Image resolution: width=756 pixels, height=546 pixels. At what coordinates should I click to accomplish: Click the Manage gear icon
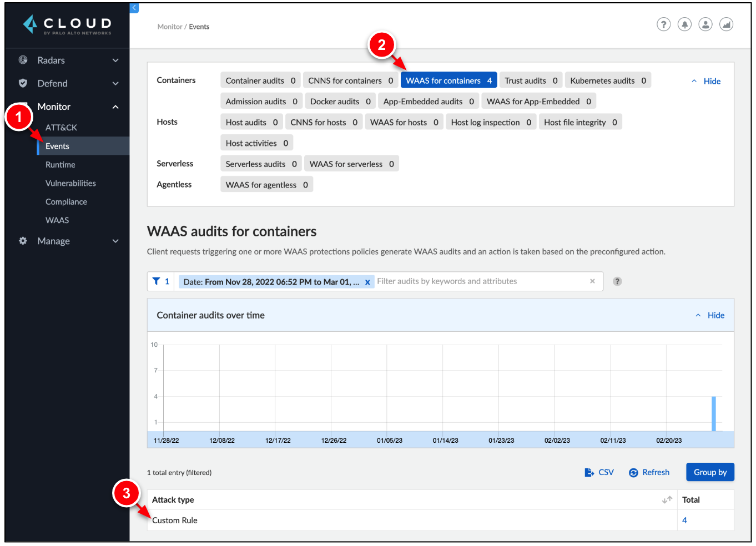coord(23,241)
